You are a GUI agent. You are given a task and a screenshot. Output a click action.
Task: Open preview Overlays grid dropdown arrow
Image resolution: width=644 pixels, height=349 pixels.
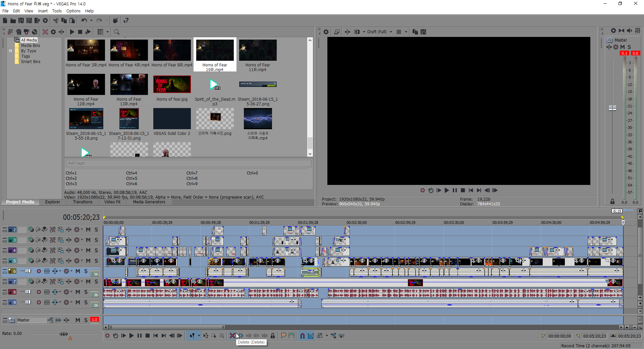coord(406,32)
